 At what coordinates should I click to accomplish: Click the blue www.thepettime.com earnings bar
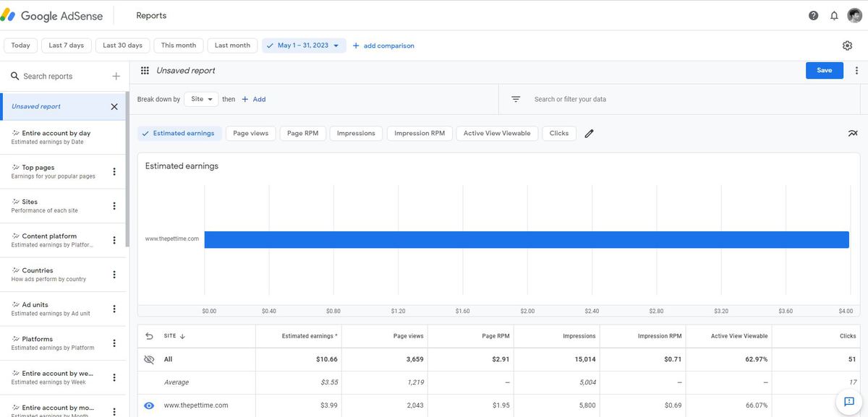point(527,239)
